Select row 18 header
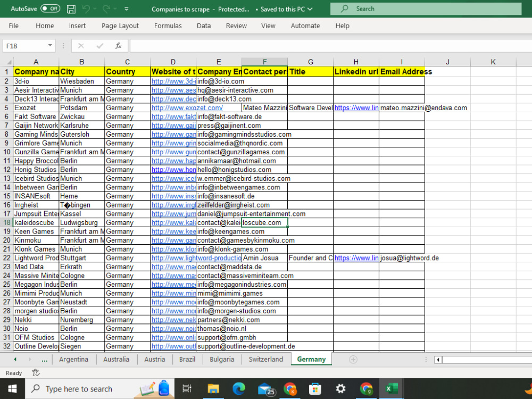 (x=7, y=222)
